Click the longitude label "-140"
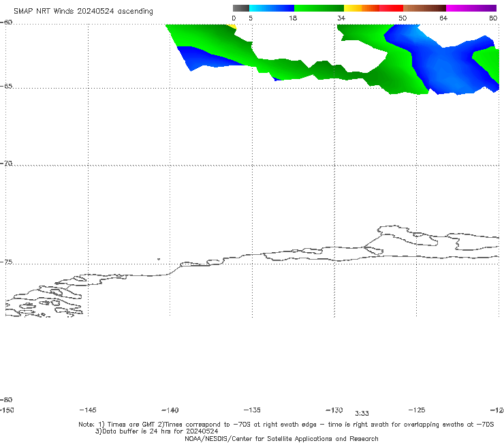This screenshot has height=443, width=504. (x=170, y=410)
